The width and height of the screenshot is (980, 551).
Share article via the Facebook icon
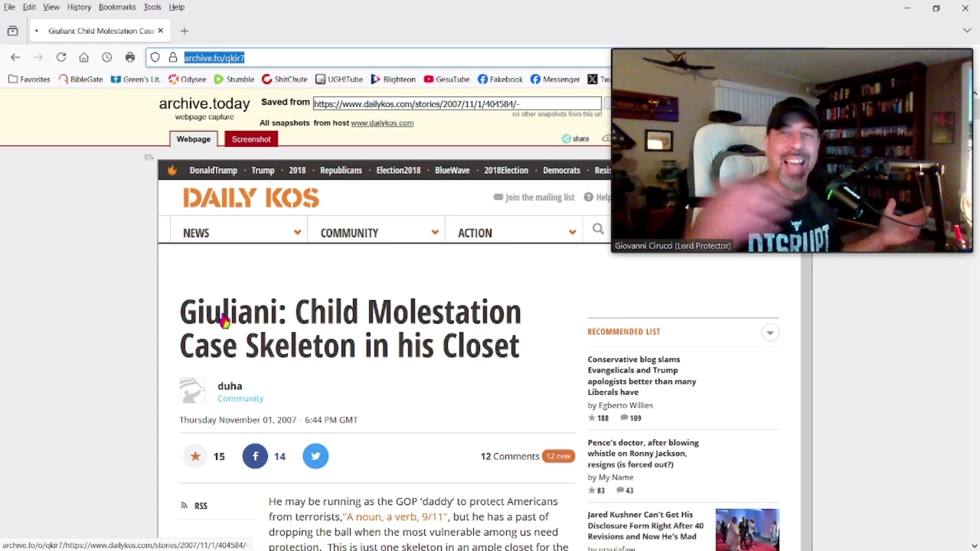click(x=255, y=456)
